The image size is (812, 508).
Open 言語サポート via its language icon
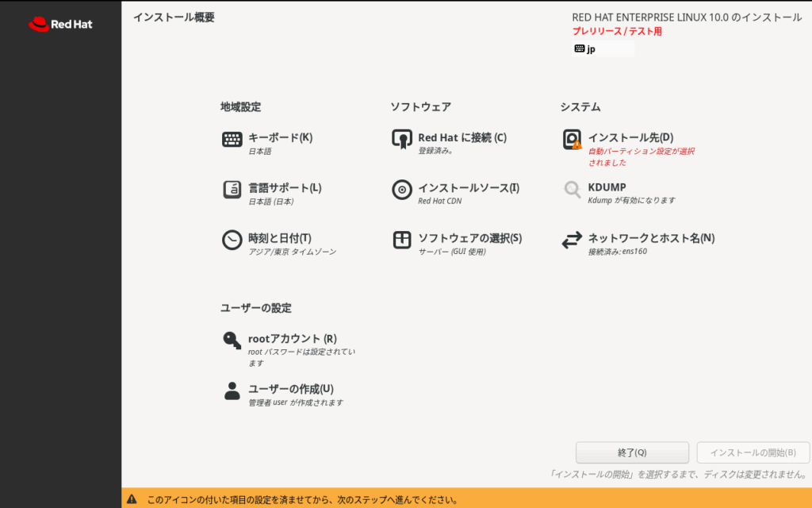click(x=232, y=190)
